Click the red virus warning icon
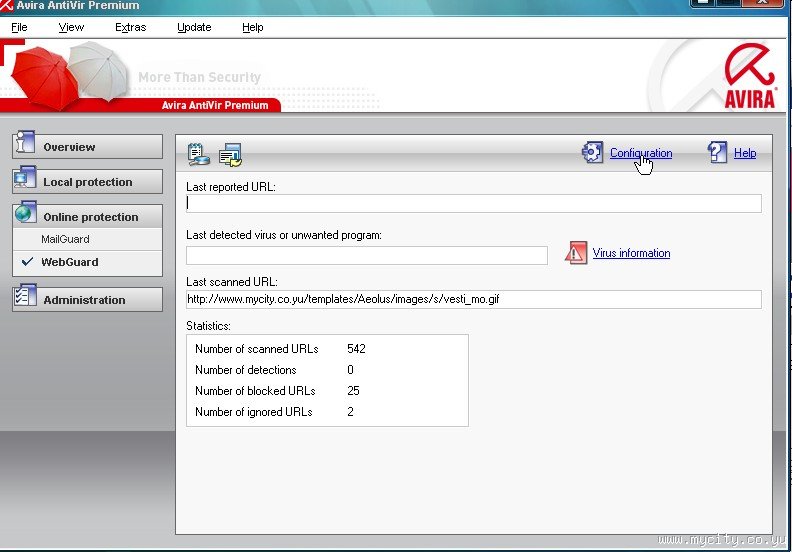This screenshot has width=792, height=552. (x=576, y=253)
